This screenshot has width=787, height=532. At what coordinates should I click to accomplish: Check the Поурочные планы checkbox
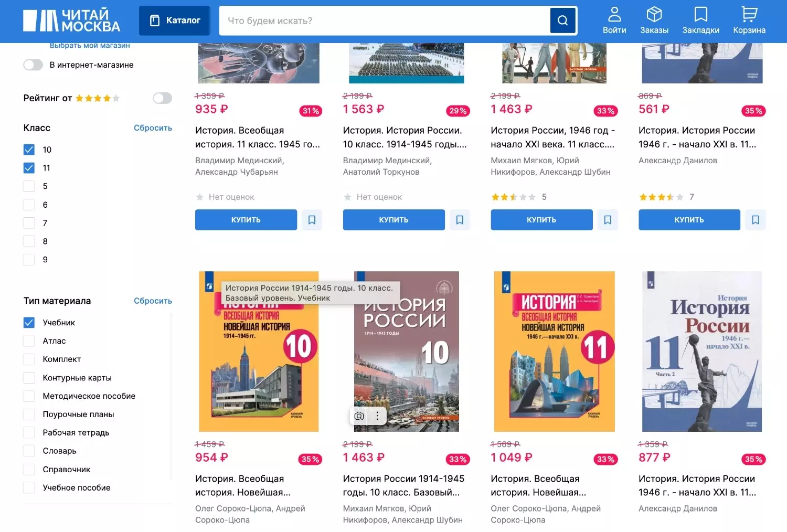(29, 414)
